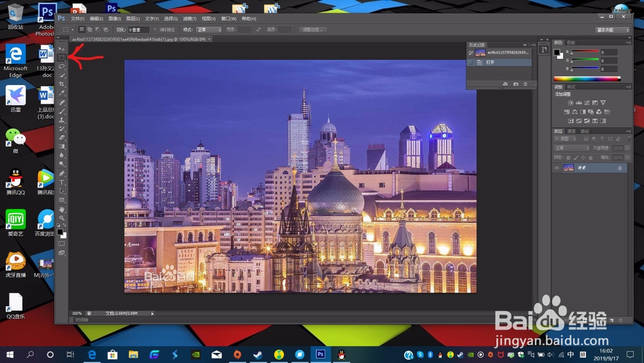Select the Rectangle shape tool
The width and height of the screenshot is (644, 363).
[x=62, y=201]
